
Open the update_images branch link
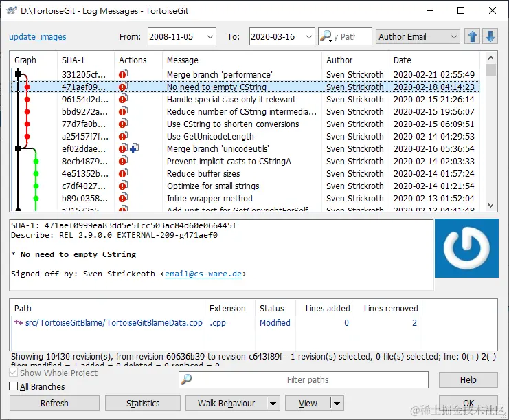click(x=38, y=36)
